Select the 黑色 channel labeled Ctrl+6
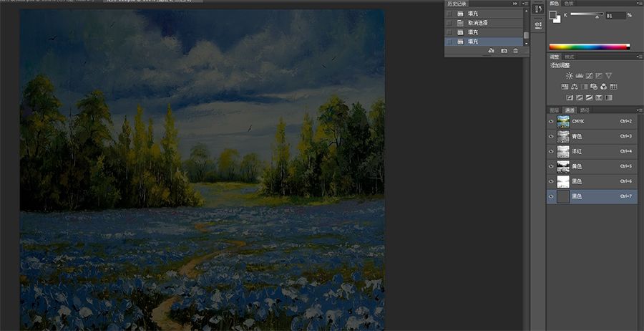The width and height of the screenshot is (644, 331). click(592, 181)
